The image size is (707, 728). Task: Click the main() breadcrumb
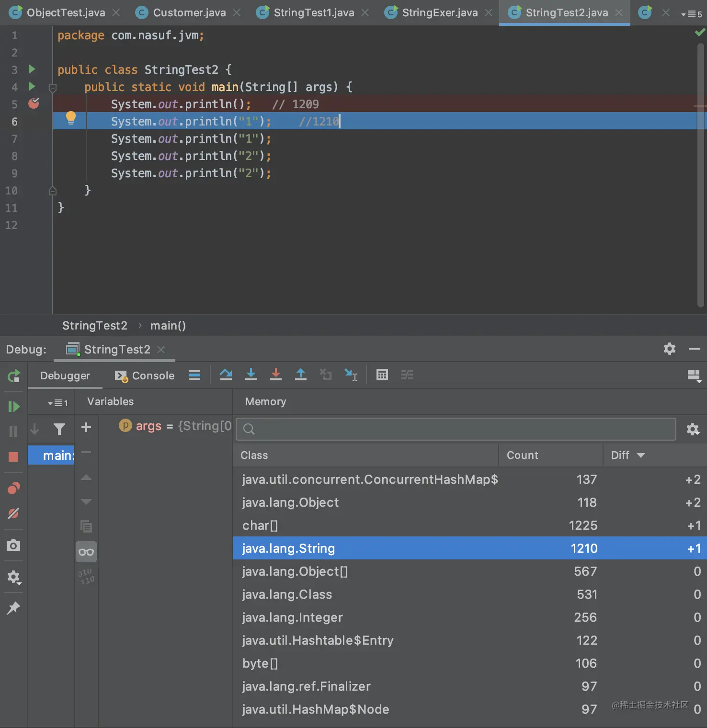pyautogui.click(x=168, y=326)
